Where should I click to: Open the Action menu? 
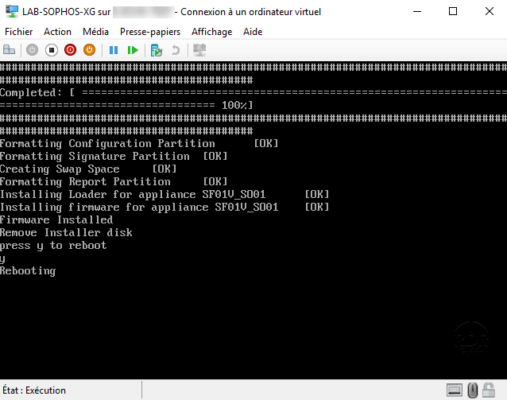click(57, 32)
